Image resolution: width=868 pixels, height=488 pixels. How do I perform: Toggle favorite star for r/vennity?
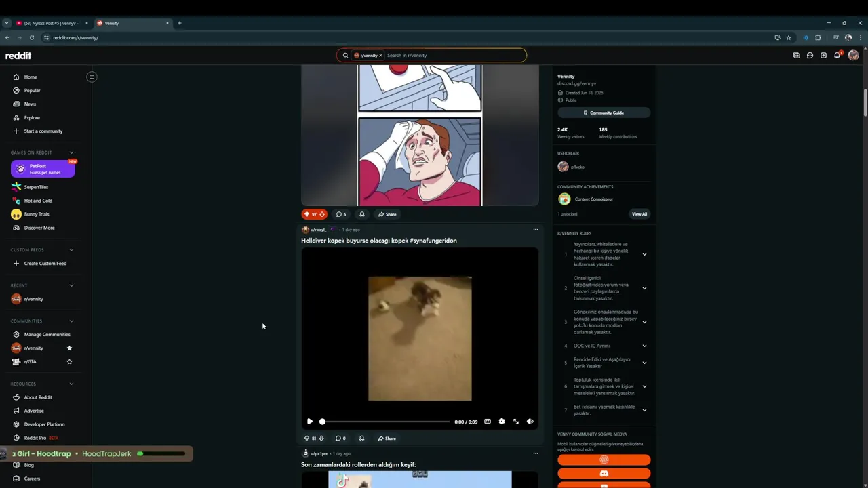[x=69, y=348]
